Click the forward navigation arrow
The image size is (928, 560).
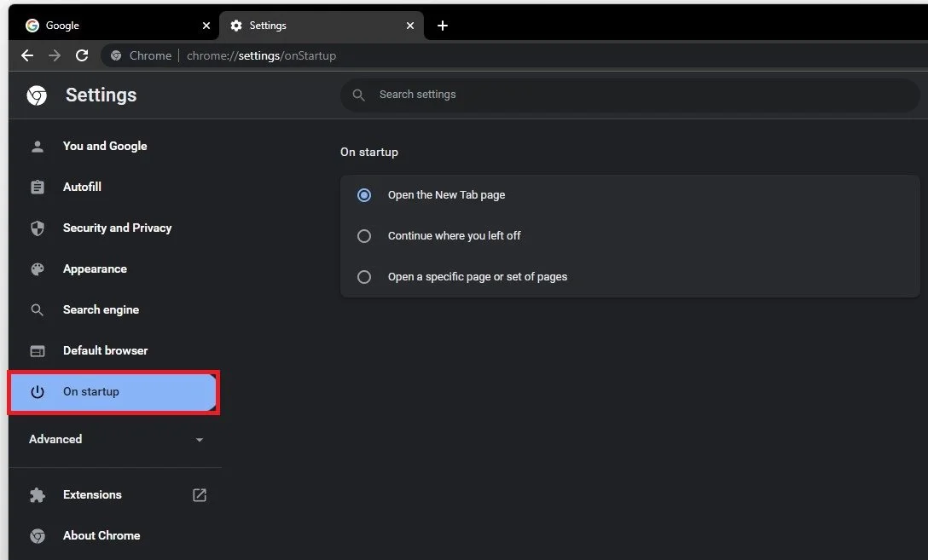point(55,55)
